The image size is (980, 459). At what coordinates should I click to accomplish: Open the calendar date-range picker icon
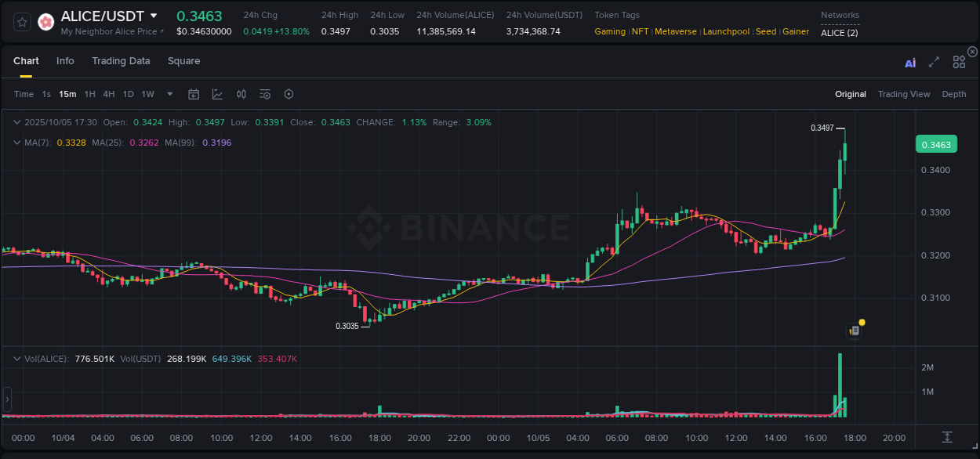click(x=194, y=93)
